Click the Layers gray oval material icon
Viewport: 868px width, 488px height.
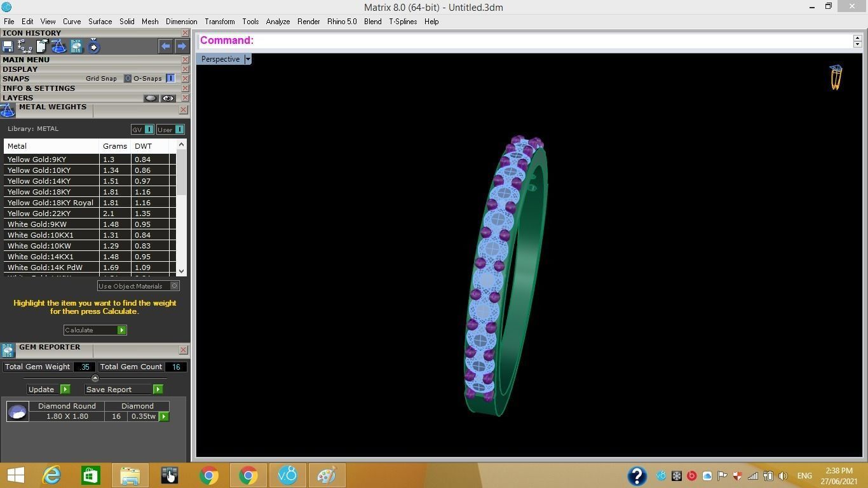point(151,98)
